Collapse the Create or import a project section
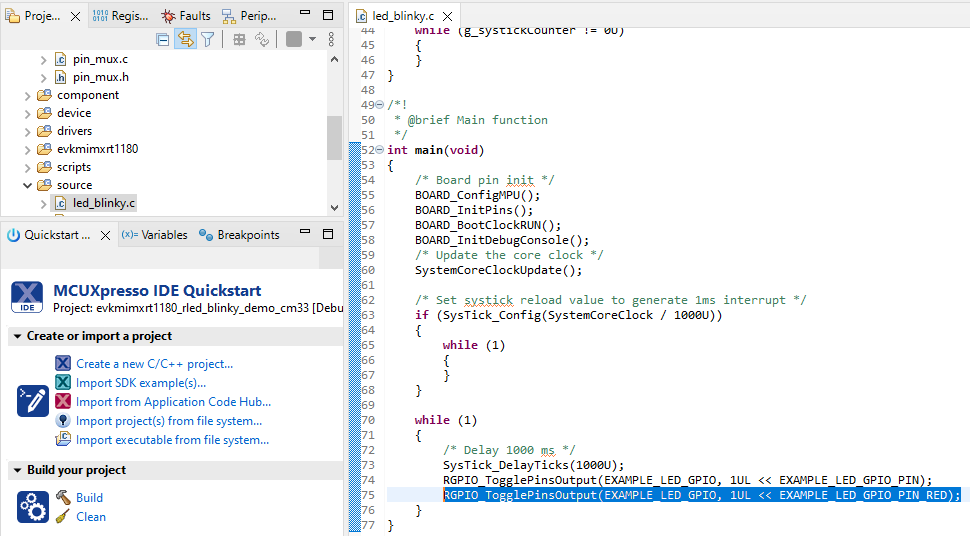 (18, 336)
